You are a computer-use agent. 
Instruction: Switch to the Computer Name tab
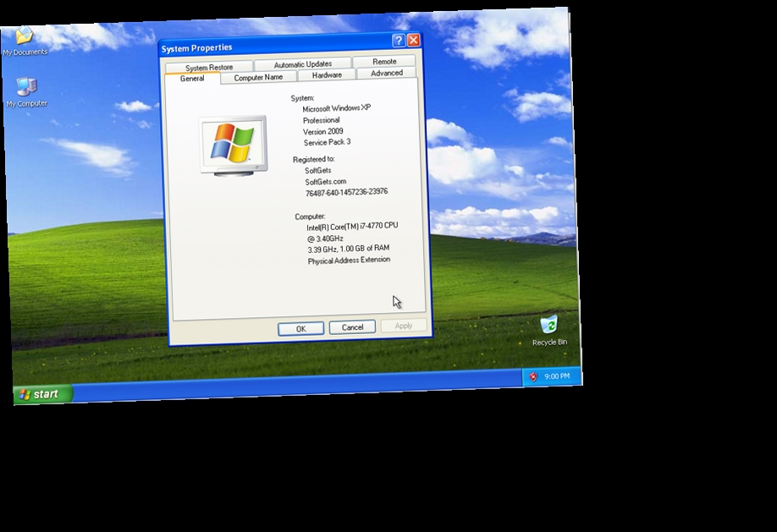[258, 77]
